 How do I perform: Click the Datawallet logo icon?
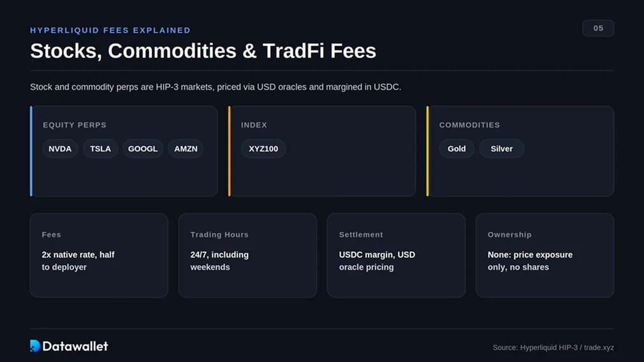click(35, 346)
